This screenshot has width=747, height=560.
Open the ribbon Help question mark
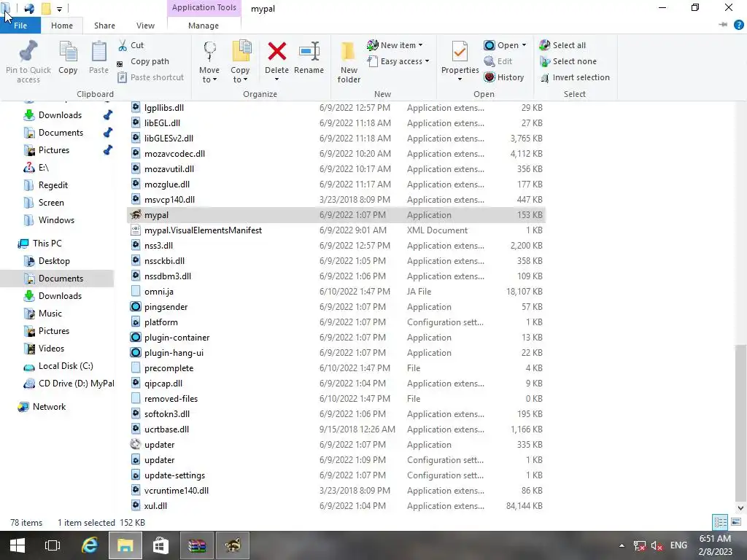tap(738, 26)
